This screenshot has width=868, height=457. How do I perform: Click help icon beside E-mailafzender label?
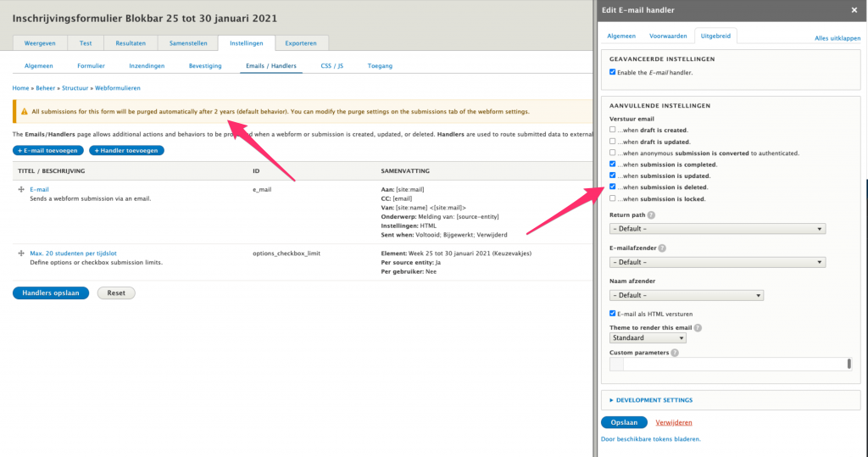pos(661,248)
